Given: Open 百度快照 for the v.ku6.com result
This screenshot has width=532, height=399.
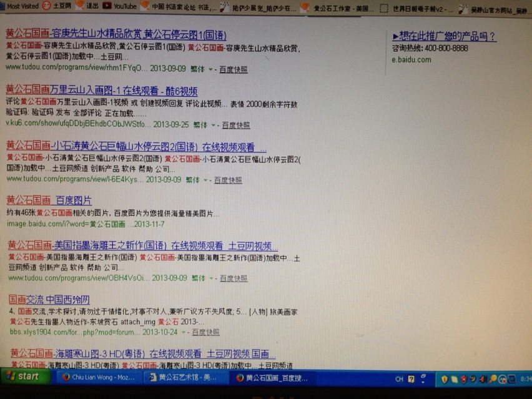Looking at the screenshot, I should (x=236, y=126).
